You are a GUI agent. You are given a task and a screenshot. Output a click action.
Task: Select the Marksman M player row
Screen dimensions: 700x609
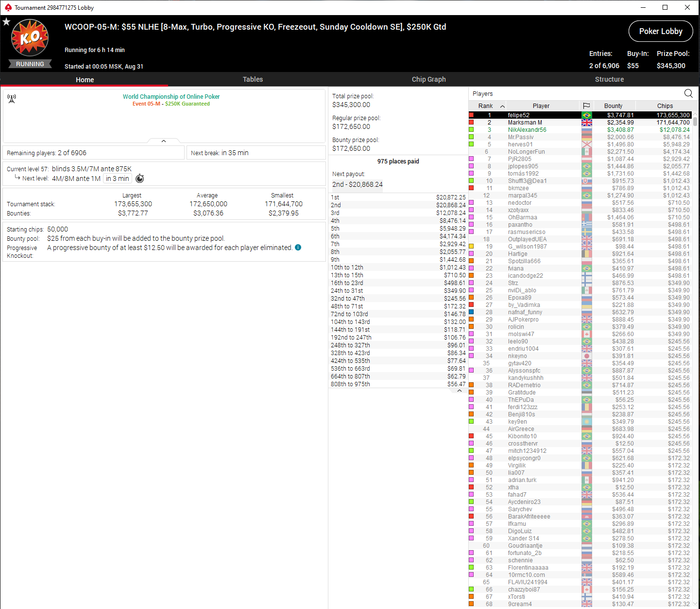point(580,122)
